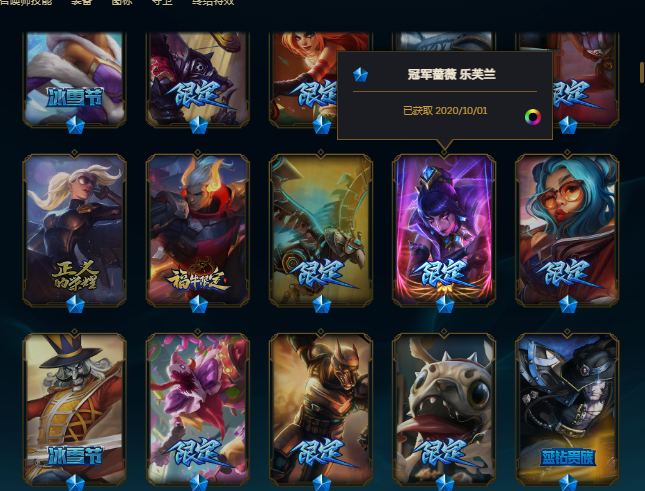The height and width of the screenshot is (491, 645).
Task: Click gem icon below 福牛限定 skin card
Action: [x=199, y=305]
